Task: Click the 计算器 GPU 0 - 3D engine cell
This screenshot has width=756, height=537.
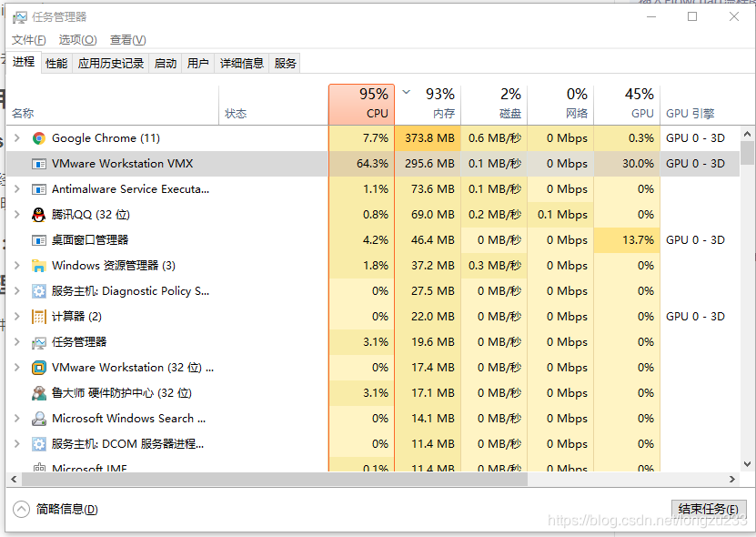Action: point(695,317)
